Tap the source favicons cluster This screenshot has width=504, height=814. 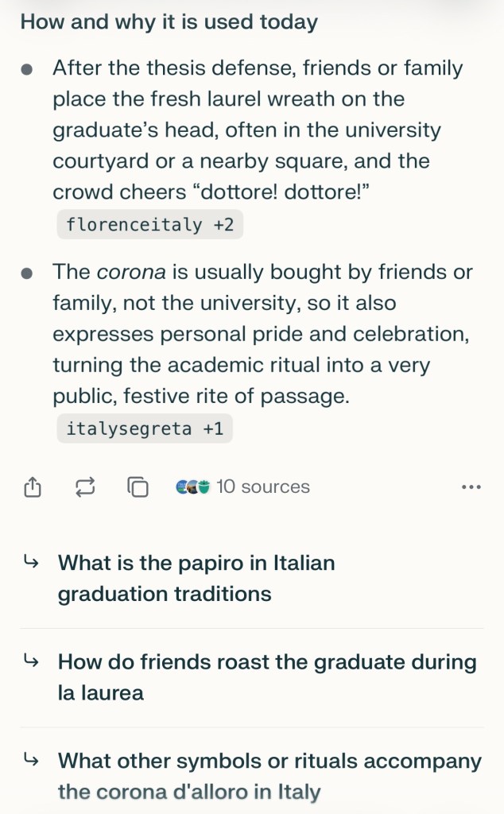coord(192,486)
